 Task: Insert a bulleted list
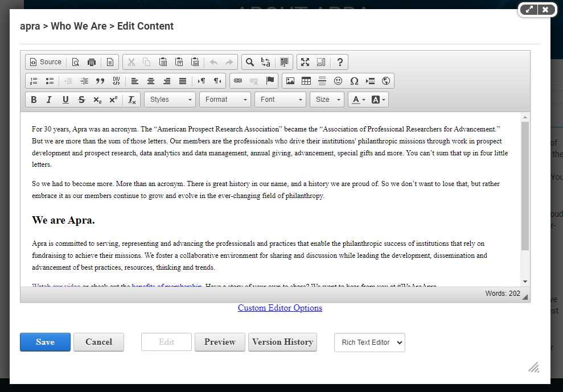50,81
